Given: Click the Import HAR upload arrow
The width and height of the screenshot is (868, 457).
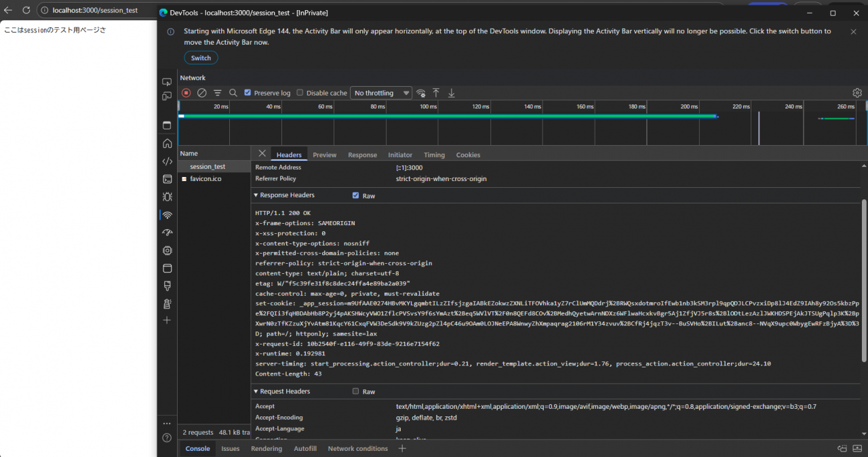Looking at the screenshot, I should coord(436,93).
